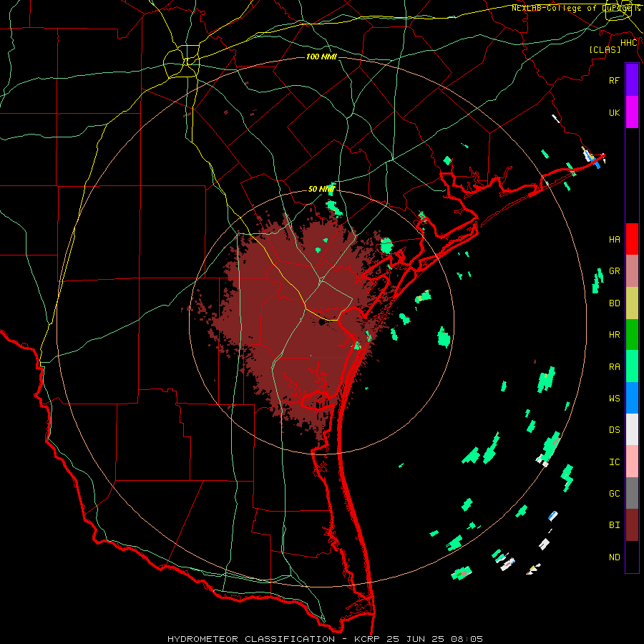Image resolution: width=644 pixels, height=644 pixels.
Task: Click the 08:05 timestamp
Action: click(467, 639)
